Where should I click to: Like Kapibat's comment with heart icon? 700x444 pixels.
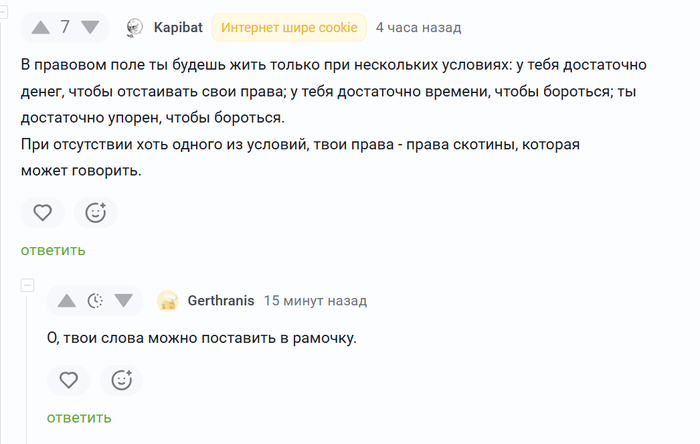43,212
